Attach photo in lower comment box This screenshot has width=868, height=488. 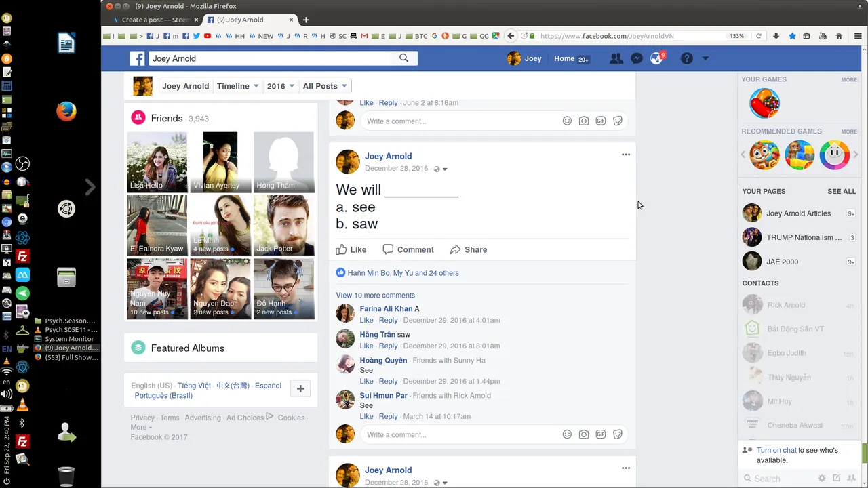584,434
